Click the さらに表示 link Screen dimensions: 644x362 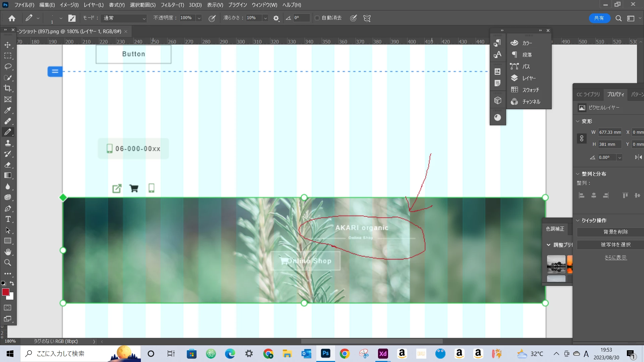[x=615, y=257]
